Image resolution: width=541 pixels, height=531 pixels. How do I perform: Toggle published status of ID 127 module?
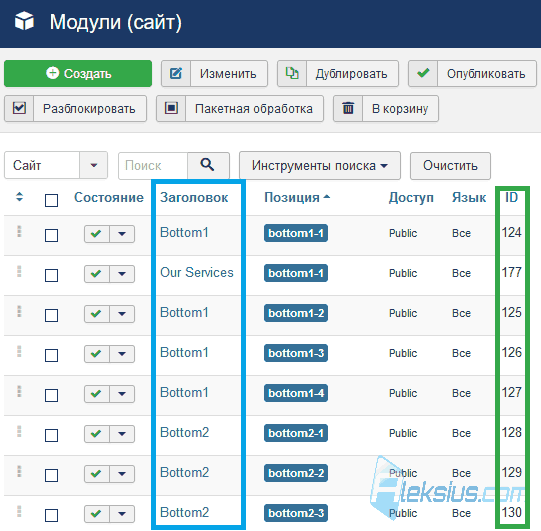[97, 394]
